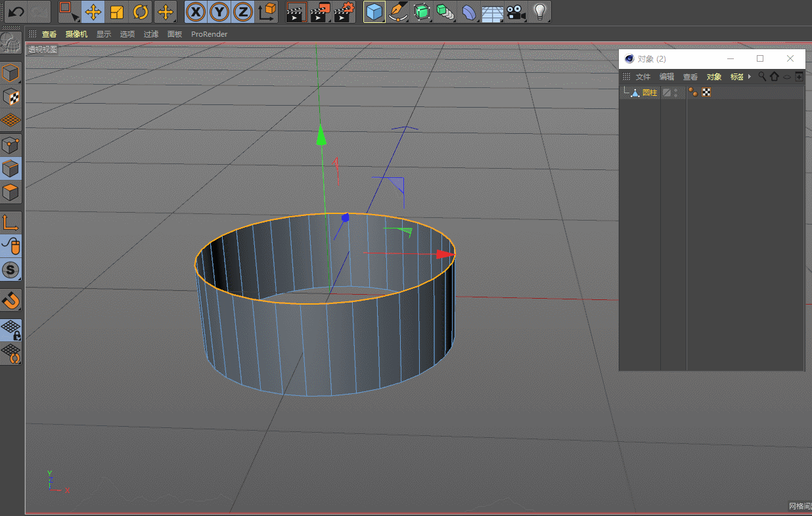This screenshot has height=516, width=812.
Task: Enable Workplane mode icon
Action: 11,120
